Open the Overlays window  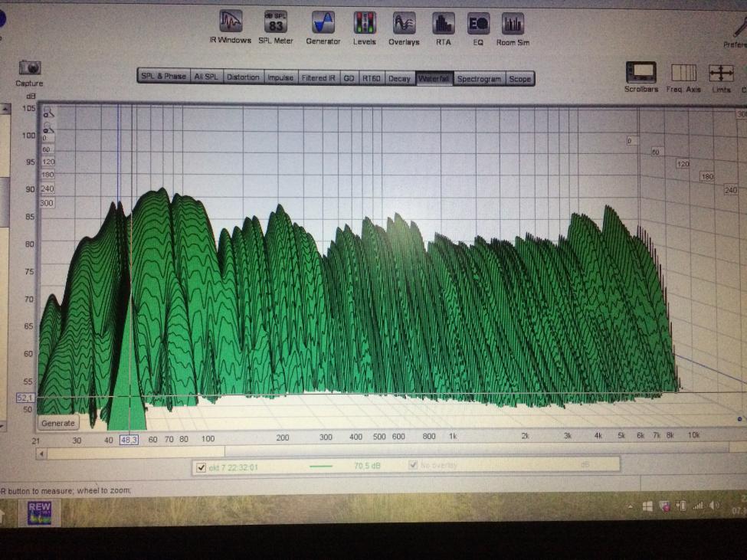(404, 23)
